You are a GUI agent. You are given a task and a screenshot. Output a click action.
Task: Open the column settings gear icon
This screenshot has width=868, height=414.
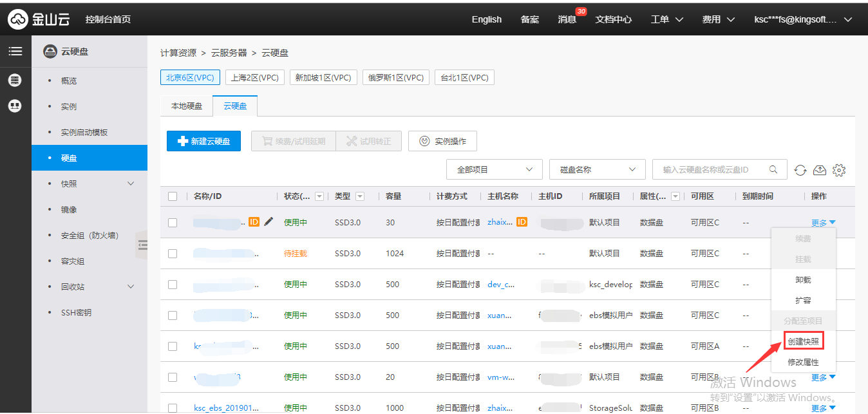click(838, 170)
